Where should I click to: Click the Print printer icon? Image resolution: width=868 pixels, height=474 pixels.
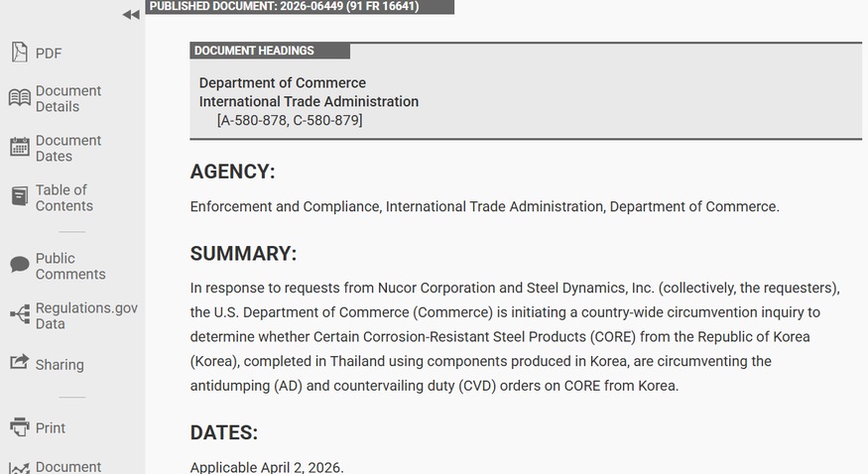click(19, 427)
